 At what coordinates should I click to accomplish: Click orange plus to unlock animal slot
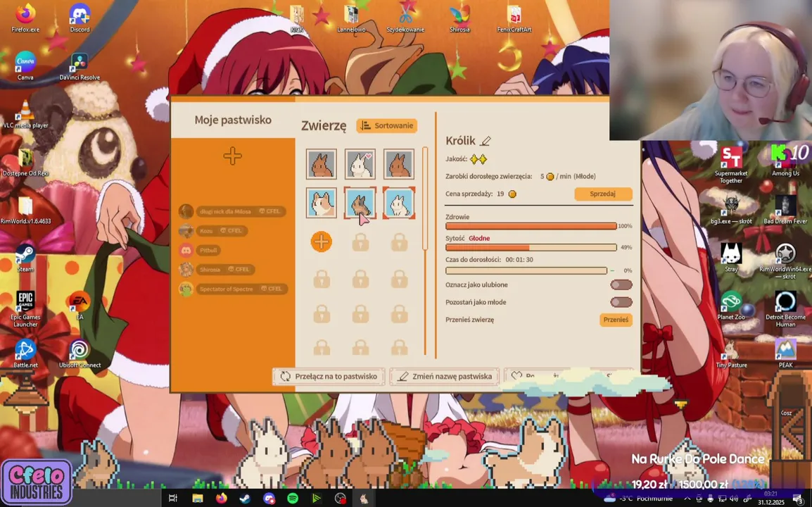(x=321, y=242)
